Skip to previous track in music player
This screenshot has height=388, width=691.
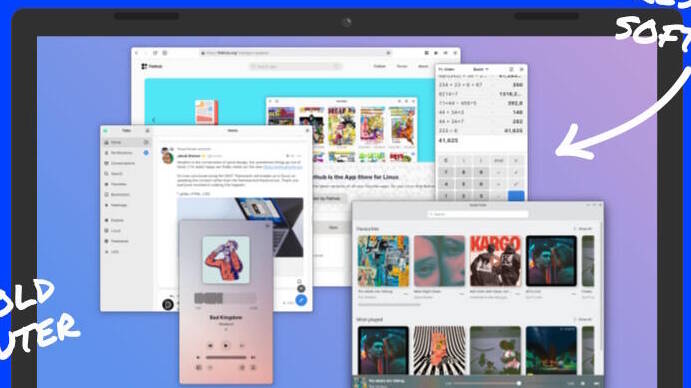[210, 346]
